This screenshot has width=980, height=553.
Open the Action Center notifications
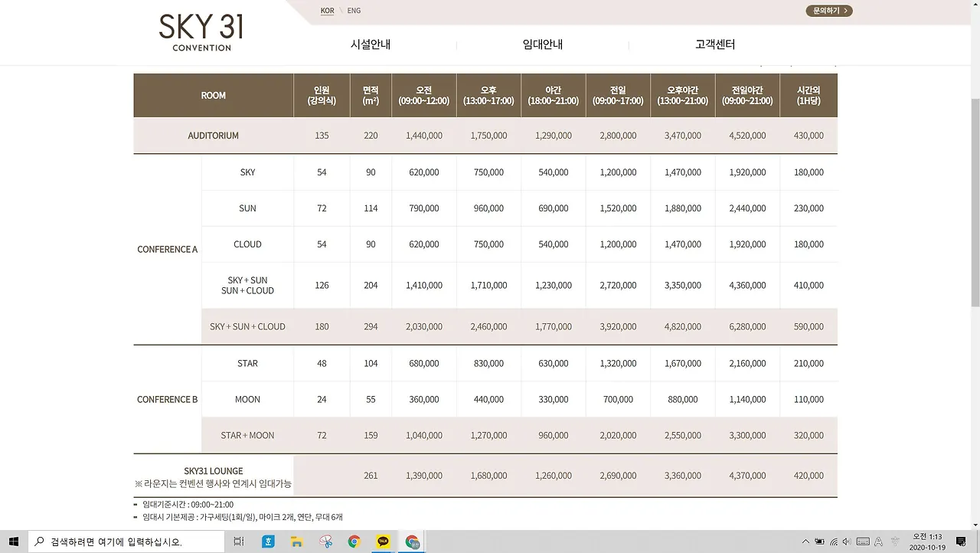[x=960, y=542]
